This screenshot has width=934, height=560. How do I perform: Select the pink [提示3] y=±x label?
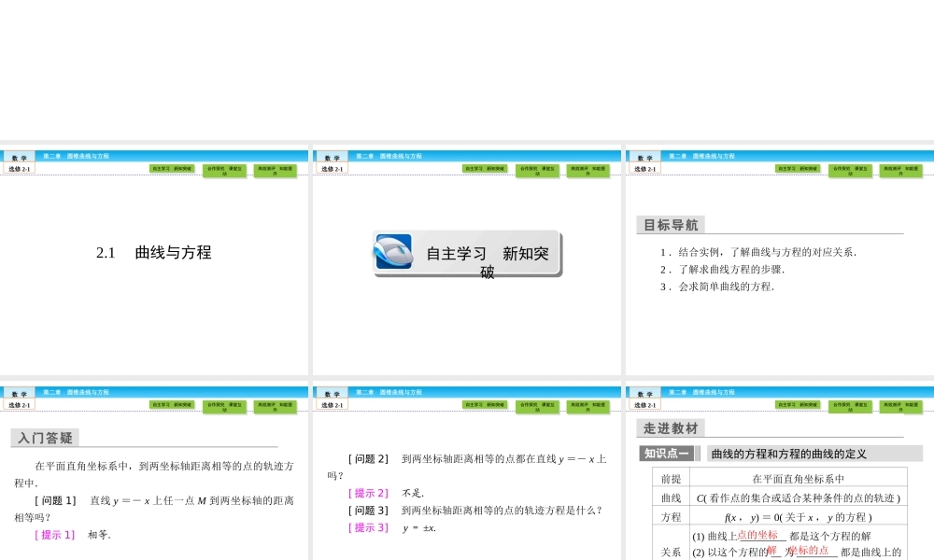367,527
